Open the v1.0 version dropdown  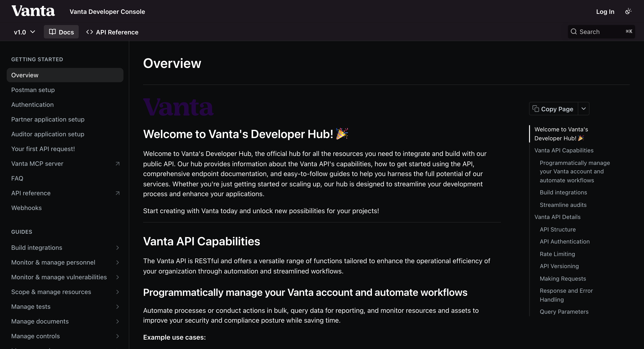click(x=25, y=32)
